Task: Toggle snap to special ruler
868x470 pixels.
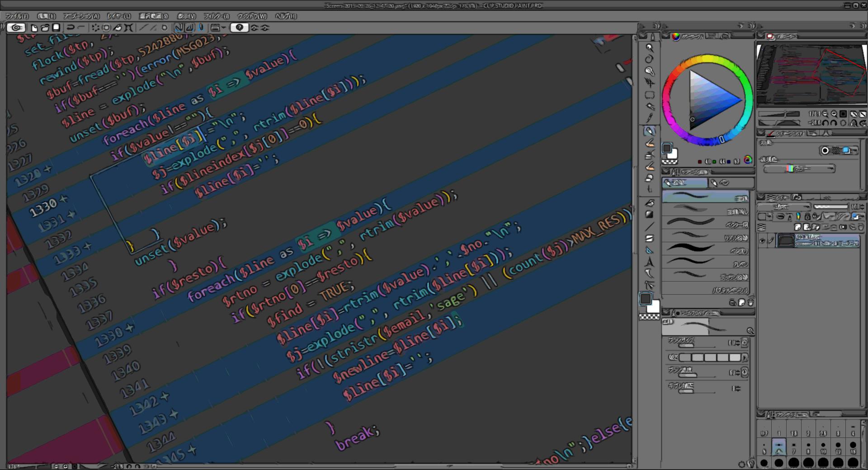Action: tap(189, 28)
